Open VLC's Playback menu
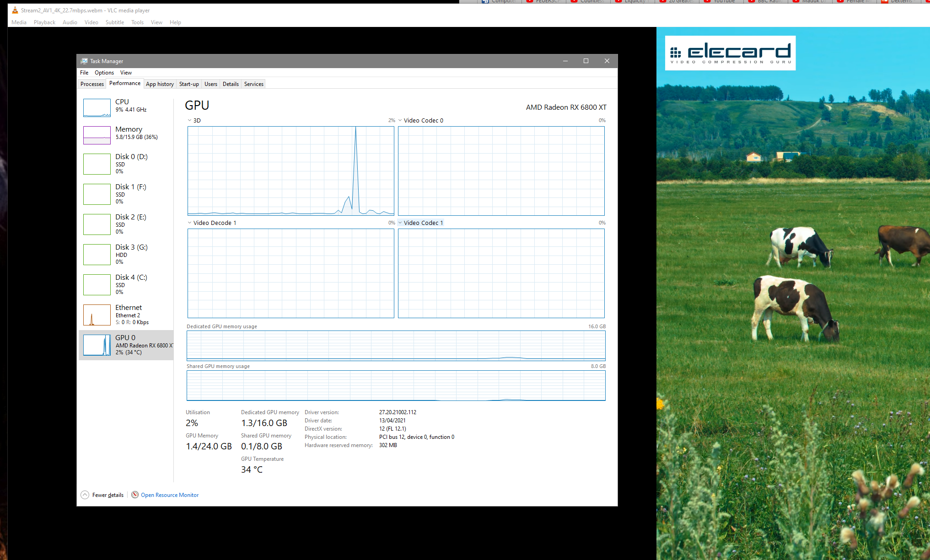This screenshot has width=930, height=560. point(44,22)
